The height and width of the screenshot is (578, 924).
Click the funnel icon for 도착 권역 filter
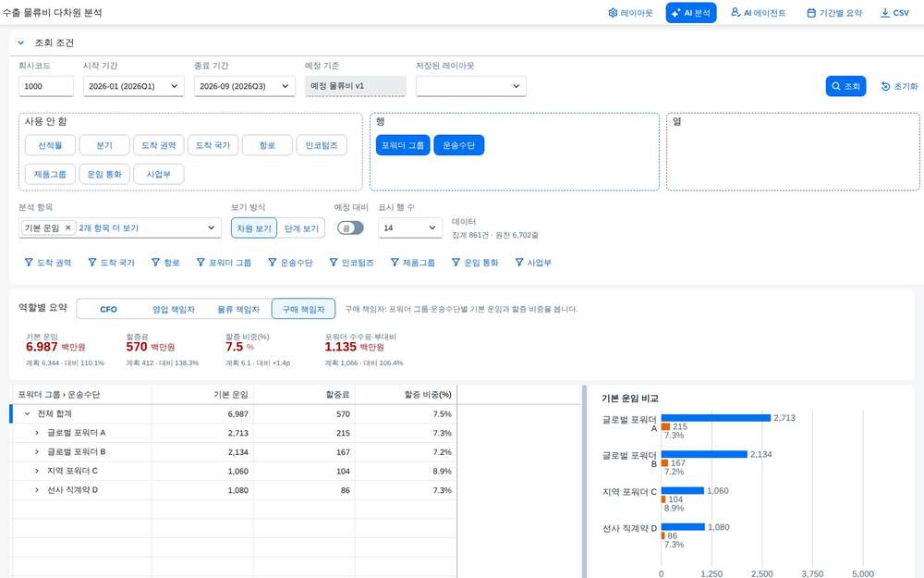click(x=29, y=263)
